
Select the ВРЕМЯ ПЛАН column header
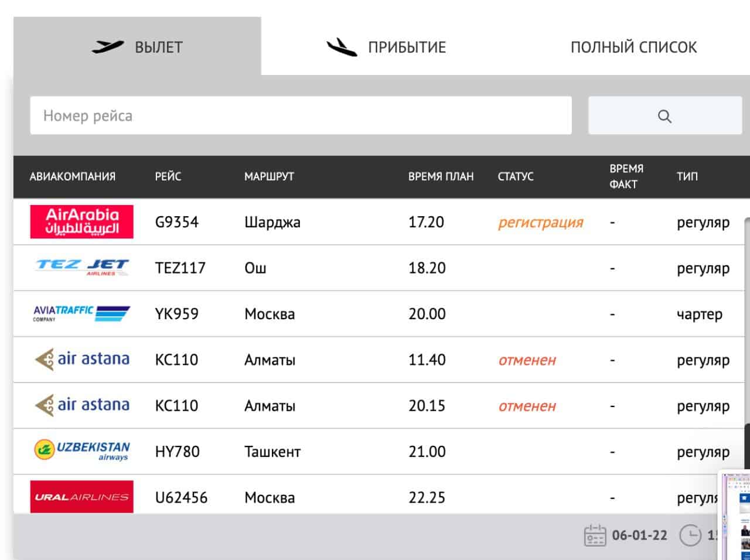tap(441, 176)
